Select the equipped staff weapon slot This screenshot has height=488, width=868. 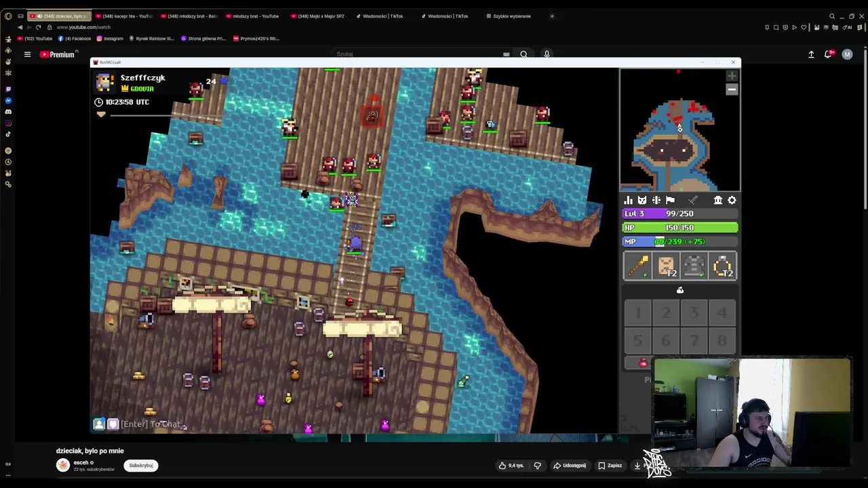(x=637, y=266)
